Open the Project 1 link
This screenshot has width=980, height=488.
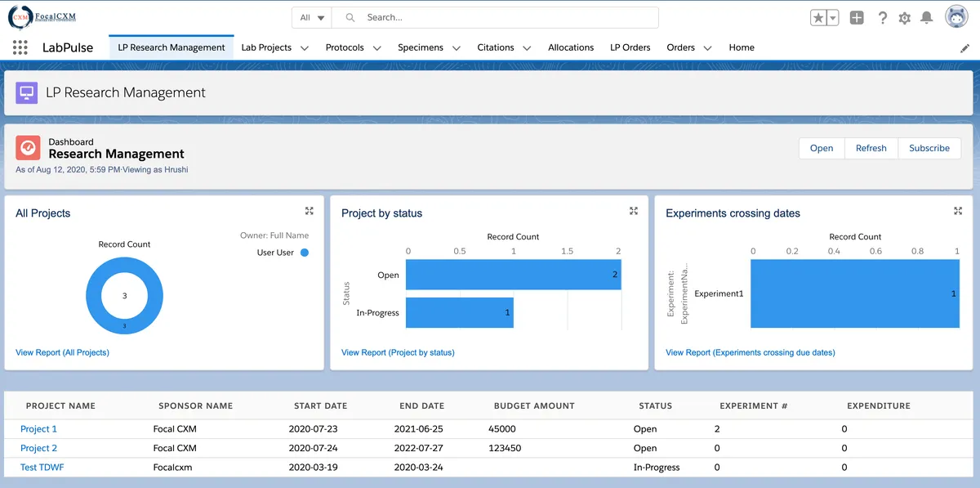click(x=38, y=429)
